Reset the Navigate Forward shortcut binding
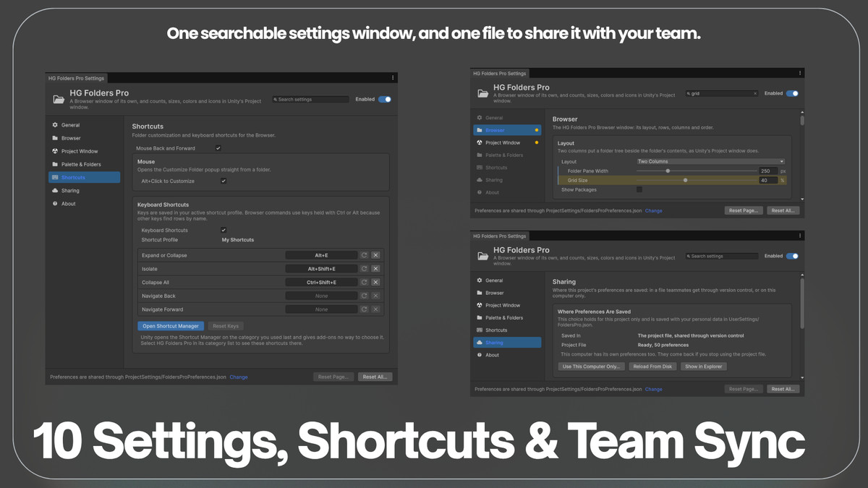Screen dimensions: 868x488 point(365,309)
